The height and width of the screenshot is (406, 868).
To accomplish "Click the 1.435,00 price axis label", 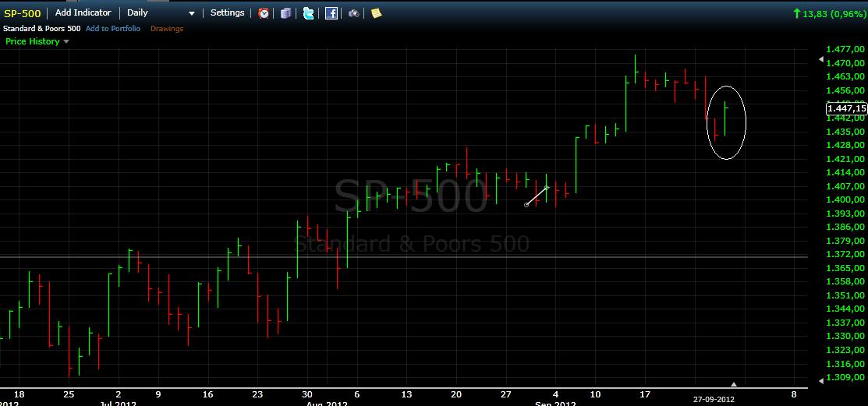I will point(845,131).
